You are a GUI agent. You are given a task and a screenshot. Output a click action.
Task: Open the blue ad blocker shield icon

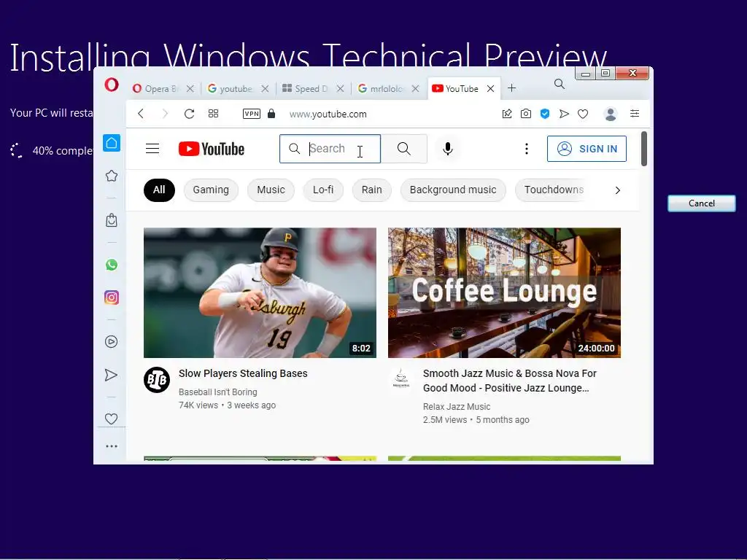tap(545, 114)
